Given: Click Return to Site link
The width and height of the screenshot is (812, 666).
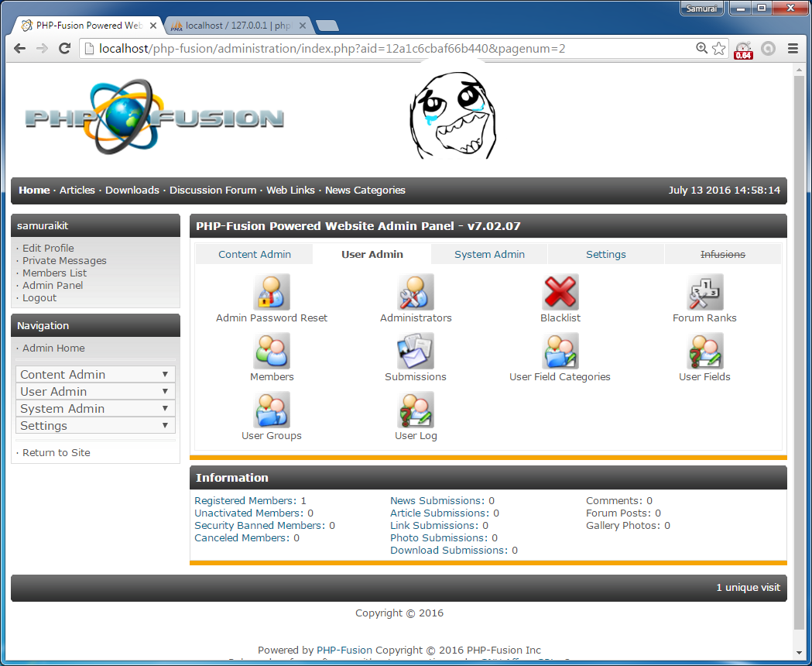Looking at the screenshot, I should pyautogui.click(x=56, y=453).
